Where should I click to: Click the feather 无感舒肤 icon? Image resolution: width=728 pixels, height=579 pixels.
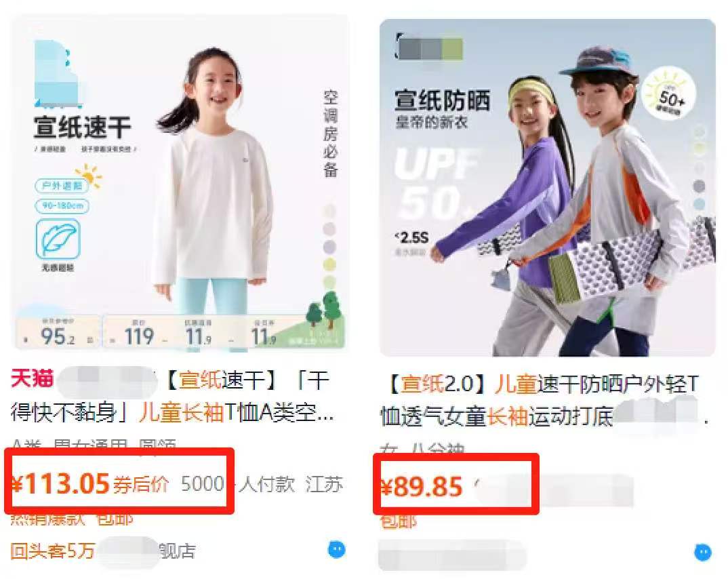tap(58, 239)
